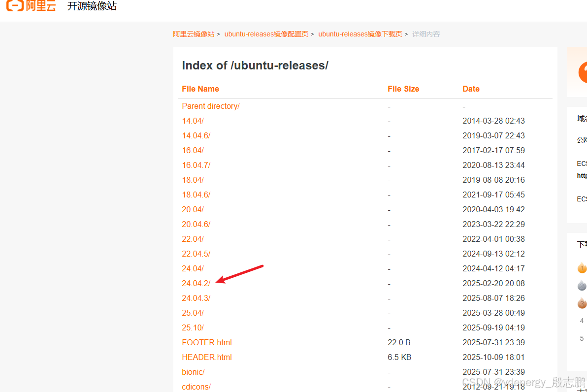587x392 pixels.
Task: Open the HEADER.html file
Action: [207, 357]
